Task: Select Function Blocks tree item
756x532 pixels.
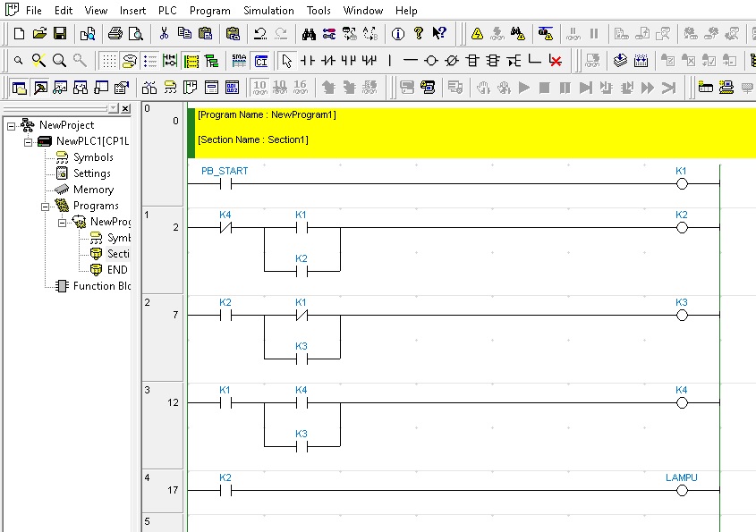Action: (x=102, y=286)
